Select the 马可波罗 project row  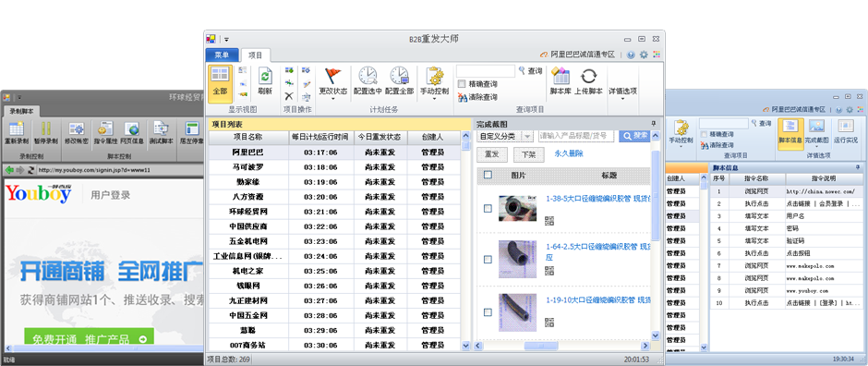click(334, 167)
